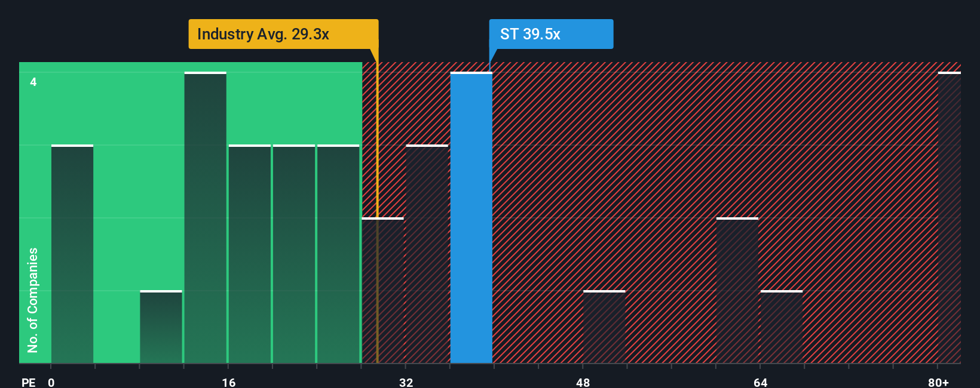
Task: Click the short green bar near PE 8
Action: tap(161, 327)
